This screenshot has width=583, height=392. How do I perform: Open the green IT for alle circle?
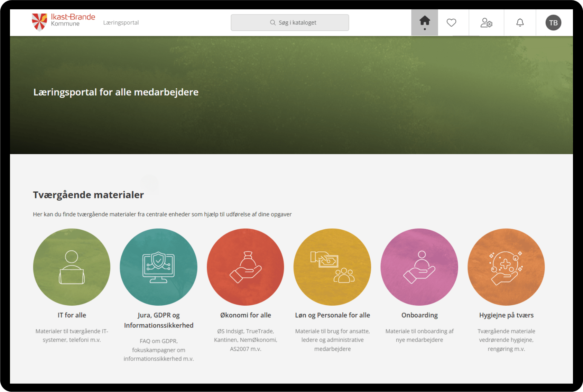[x=72, y=267]
